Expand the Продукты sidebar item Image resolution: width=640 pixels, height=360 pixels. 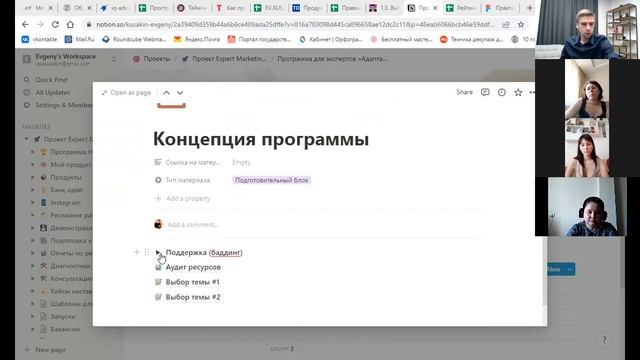point(33,177)
